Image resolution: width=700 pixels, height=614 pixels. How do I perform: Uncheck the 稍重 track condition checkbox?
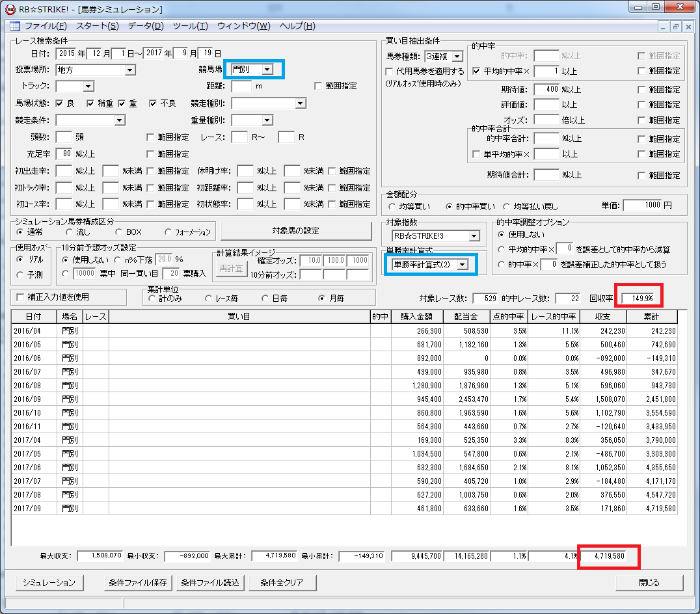(90, 103)
